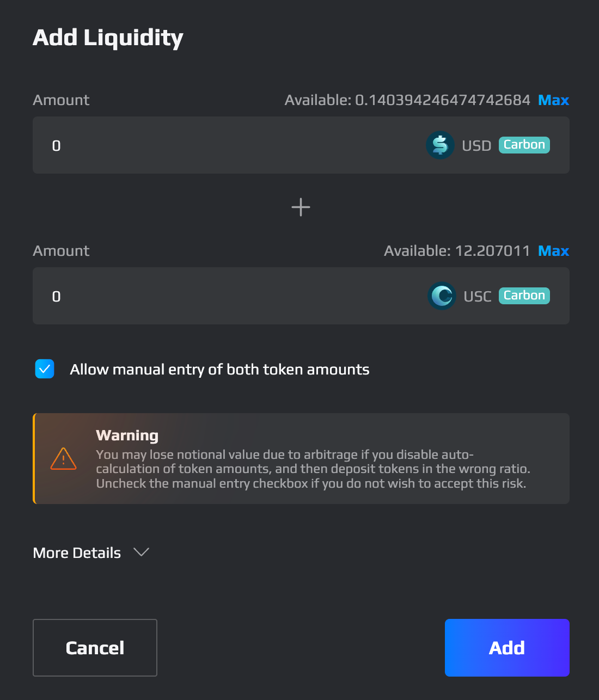The width and height of the screenshot is (599, 700).
Task: Set max USC amount with Max link
Action: tap(553, 251)
